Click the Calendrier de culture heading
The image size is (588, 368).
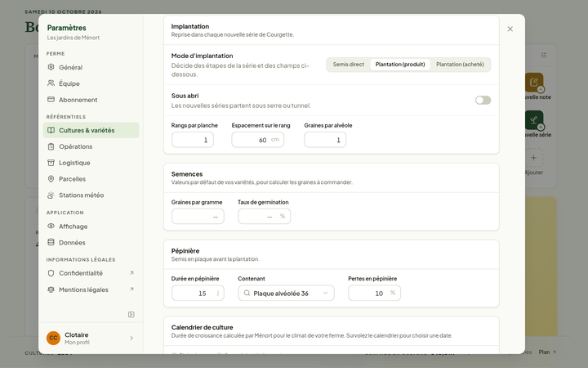[203, 327]
